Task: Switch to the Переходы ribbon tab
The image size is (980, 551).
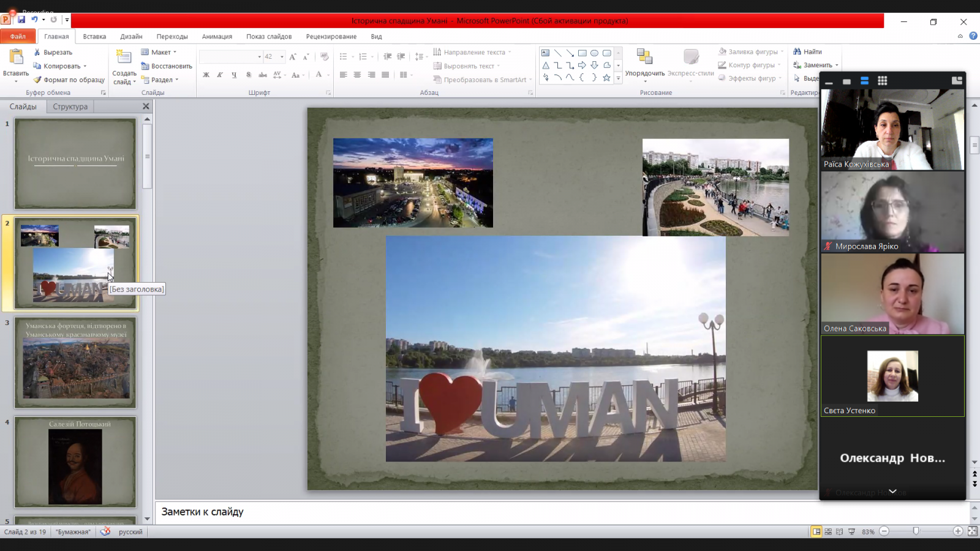Action: [x=172, y=36]
